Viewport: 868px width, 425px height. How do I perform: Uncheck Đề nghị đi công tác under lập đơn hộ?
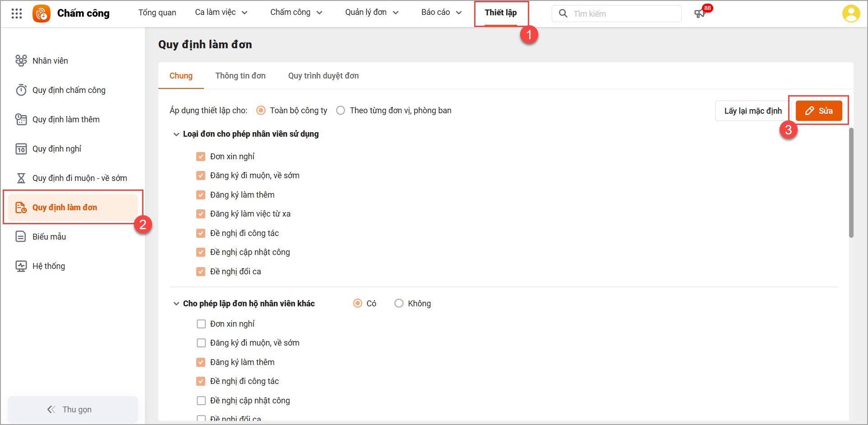201,381
